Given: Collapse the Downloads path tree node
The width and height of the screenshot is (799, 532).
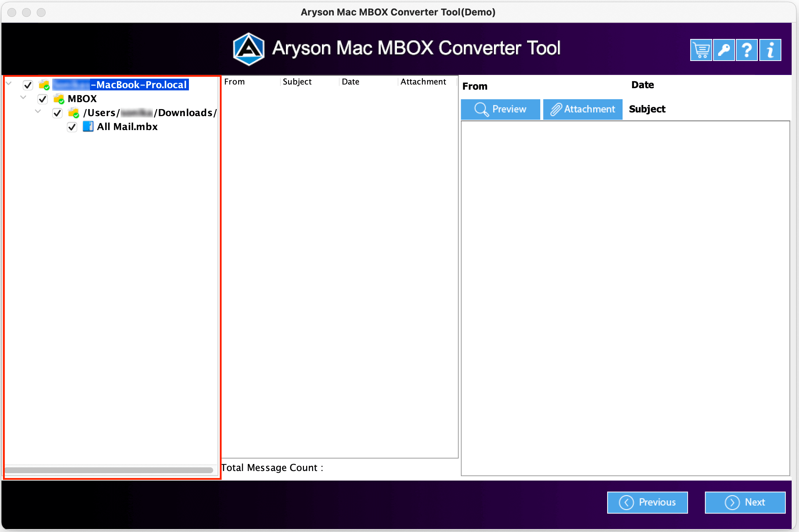Looking at the screenshot, I should (38, 111).
